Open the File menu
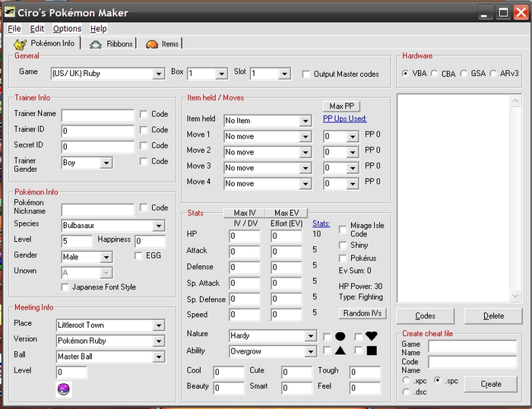The image size is (532, 409). [14, 29]
